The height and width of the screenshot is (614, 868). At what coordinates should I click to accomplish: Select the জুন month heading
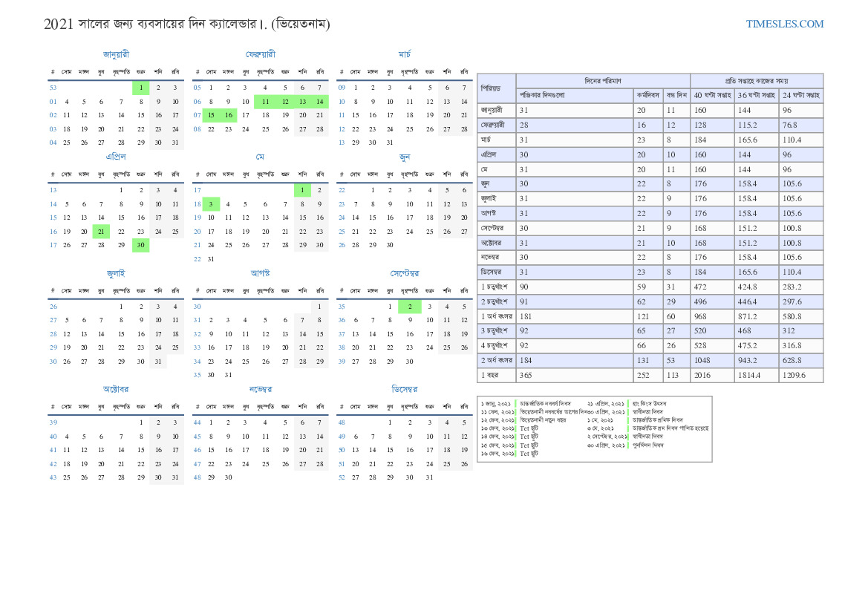(x=405, y=157)
